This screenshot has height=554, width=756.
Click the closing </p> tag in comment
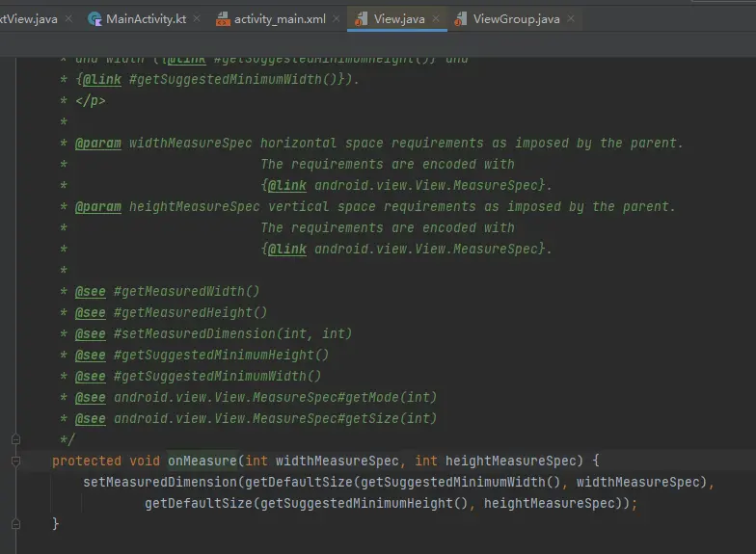tap(91, 100)
